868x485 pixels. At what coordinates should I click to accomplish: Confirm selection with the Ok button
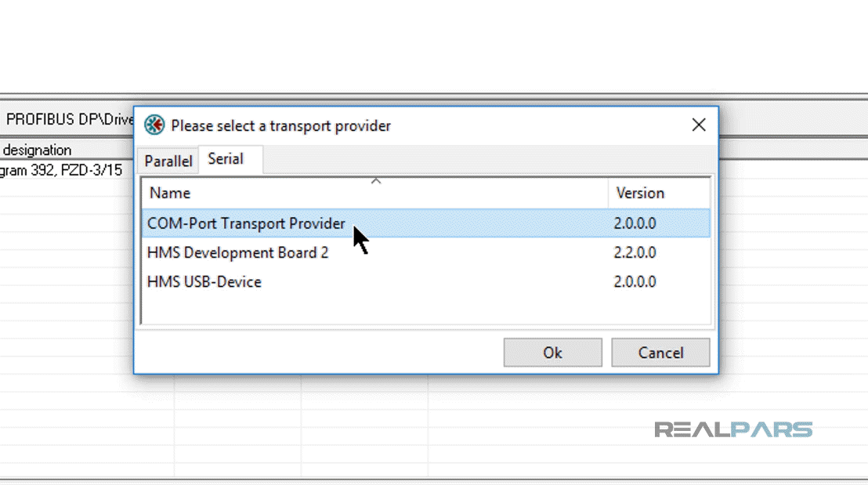point(552,353)
